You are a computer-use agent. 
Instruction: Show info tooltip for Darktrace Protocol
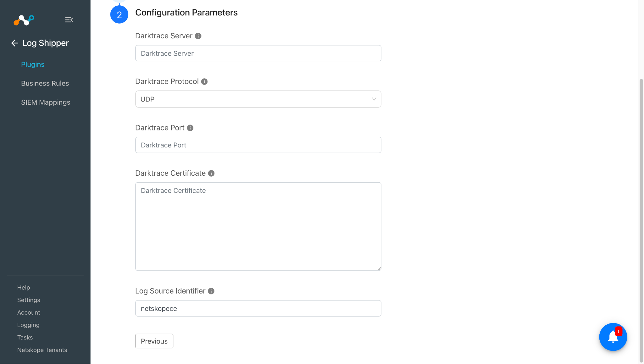tap(204, 82)
